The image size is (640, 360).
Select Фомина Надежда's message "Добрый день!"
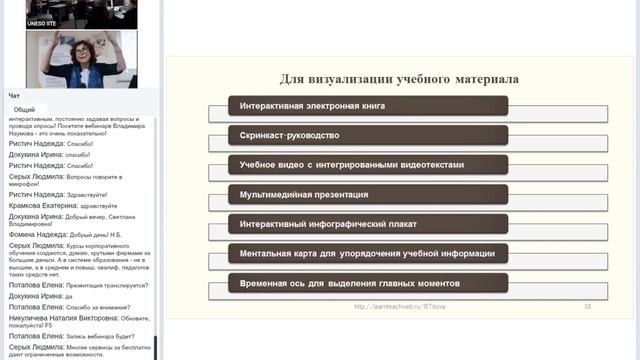65,235
